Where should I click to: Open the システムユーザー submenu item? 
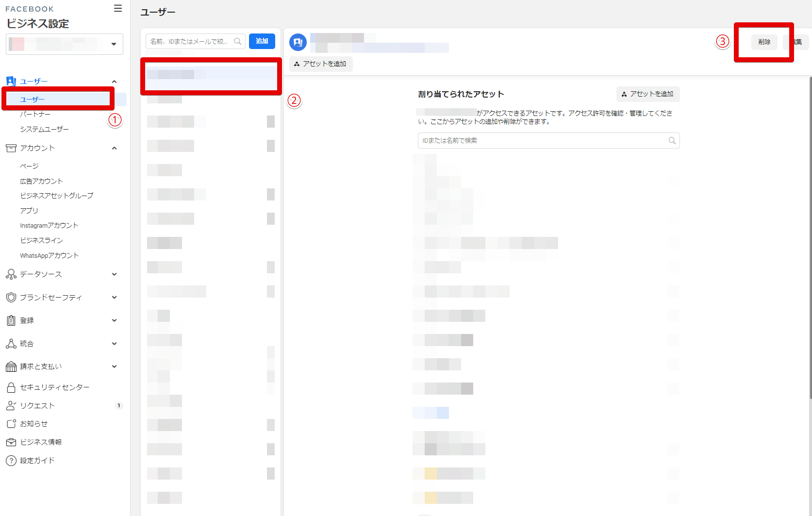coord(44,129)
